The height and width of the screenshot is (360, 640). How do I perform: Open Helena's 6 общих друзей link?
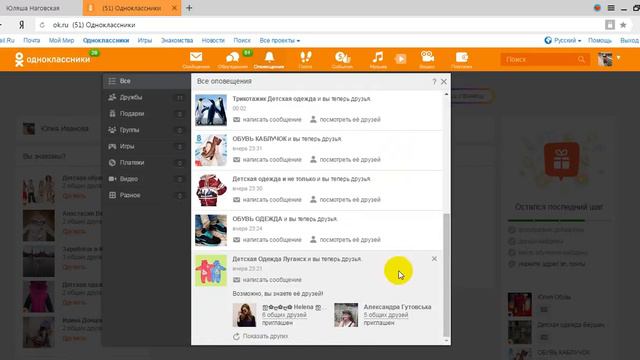(x=284, y=315)
